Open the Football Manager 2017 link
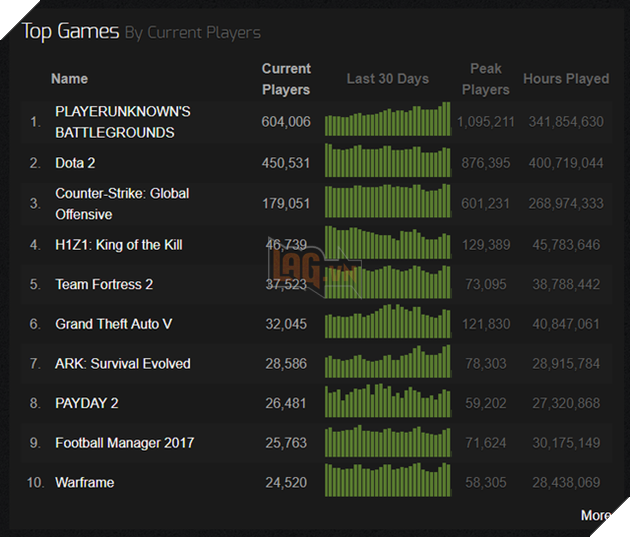Image resolution: width=630 pixels, height=537 pixels. click(x=125, y=443)
